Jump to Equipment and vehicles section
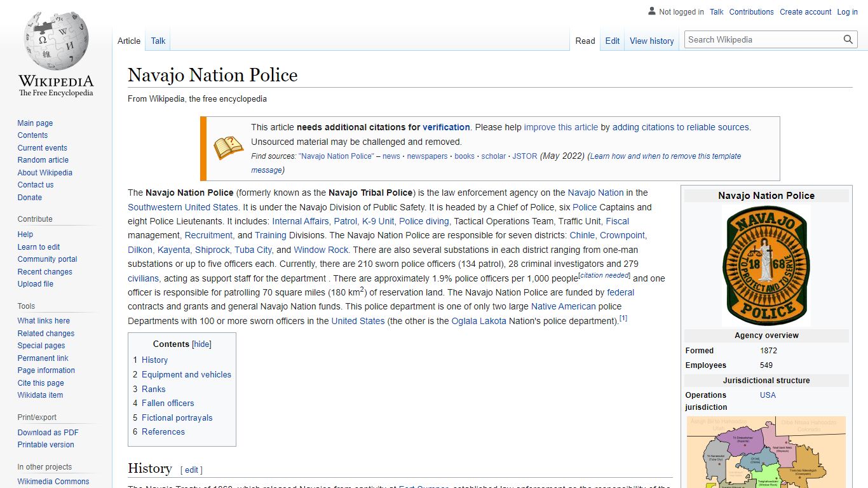868x488 pixels. coord(186,374)
